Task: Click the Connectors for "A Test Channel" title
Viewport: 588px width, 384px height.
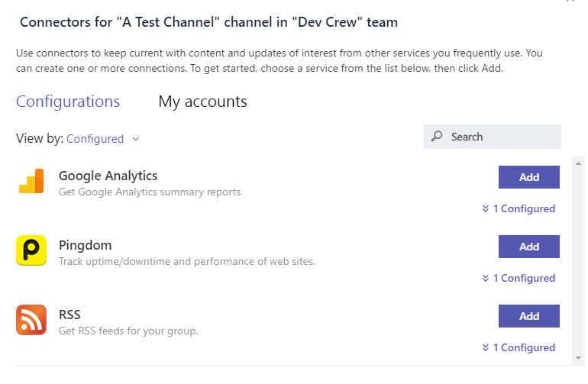Action: pos(208,22)
